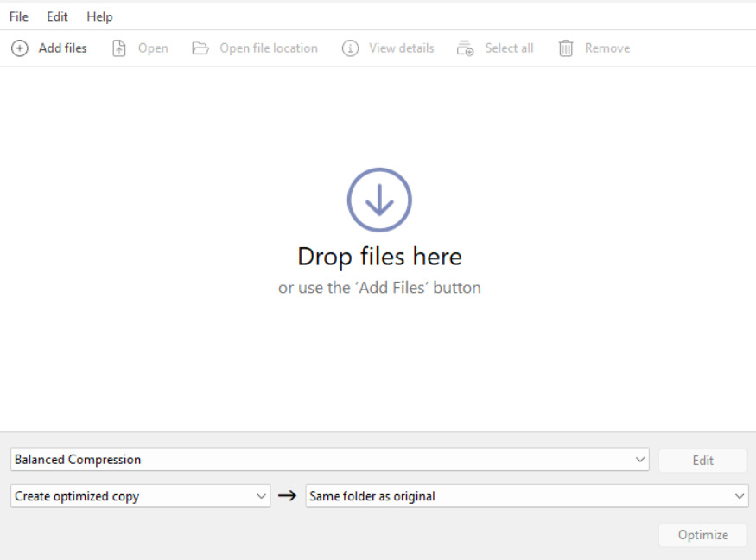Click the Open file location label
The image size is (756, 560).
tap(269, 48)
